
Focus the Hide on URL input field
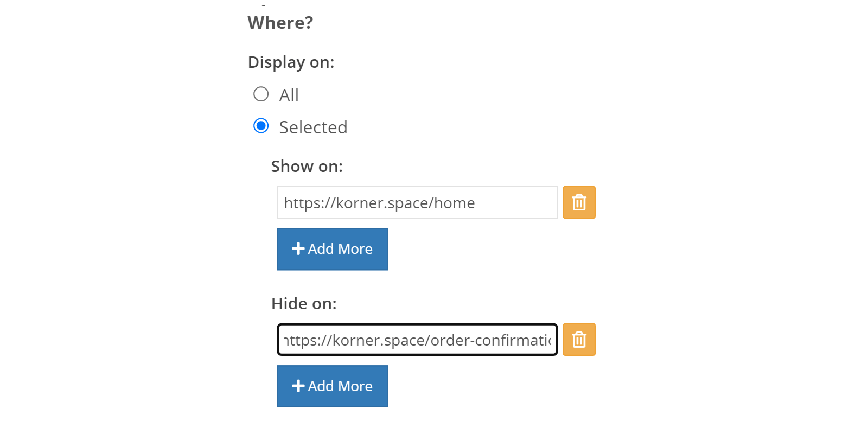coord(417,340)
